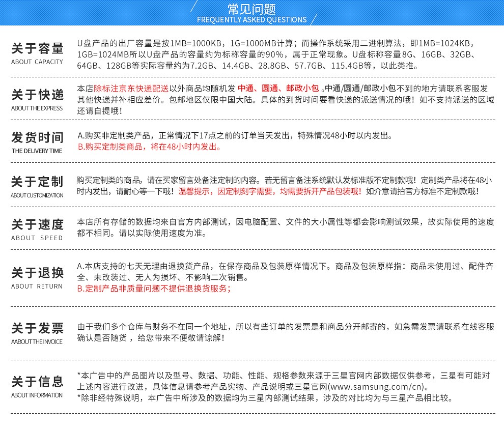Click the '常见问题' header title

tap(251, 9)
